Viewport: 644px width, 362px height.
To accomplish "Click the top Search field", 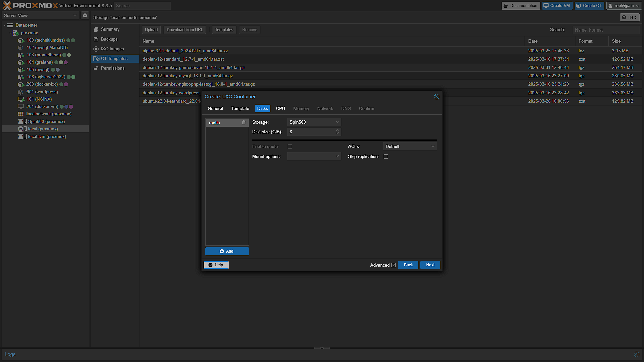I will tap(142, 6).
